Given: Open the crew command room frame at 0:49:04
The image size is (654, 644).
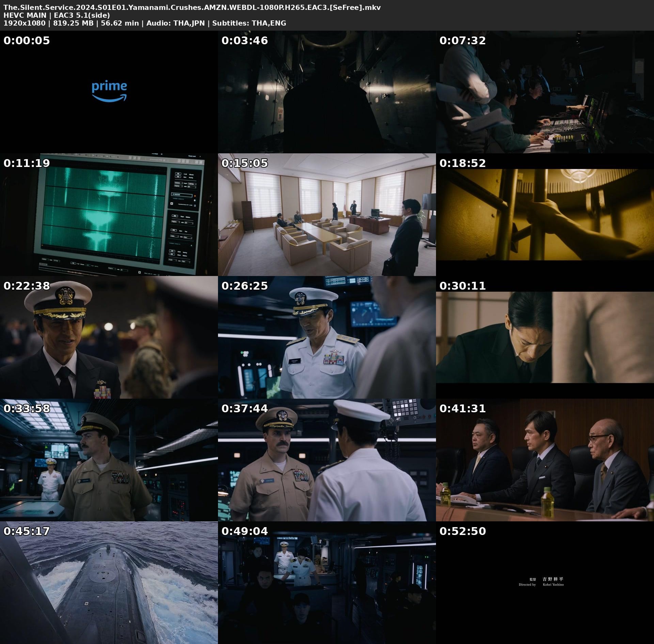Looking at the screenshot, I should point(327,582).
